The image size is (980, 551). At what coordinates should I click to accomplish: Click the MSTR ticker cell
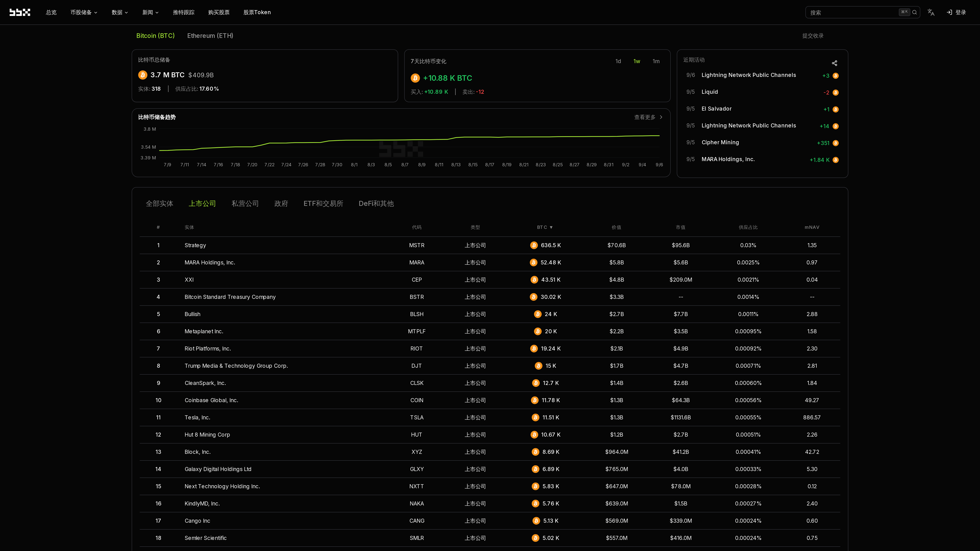pyautogui.click(x=416, y=245)
